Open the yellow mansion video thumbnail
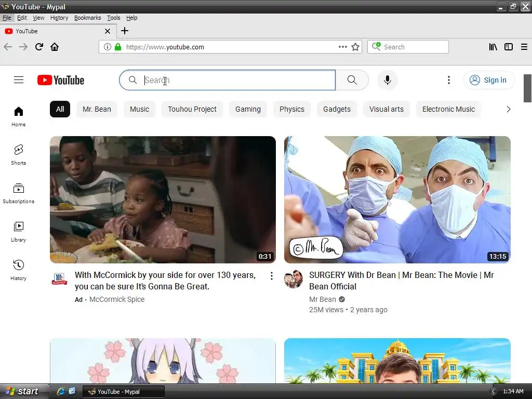 tap(397, 361)
